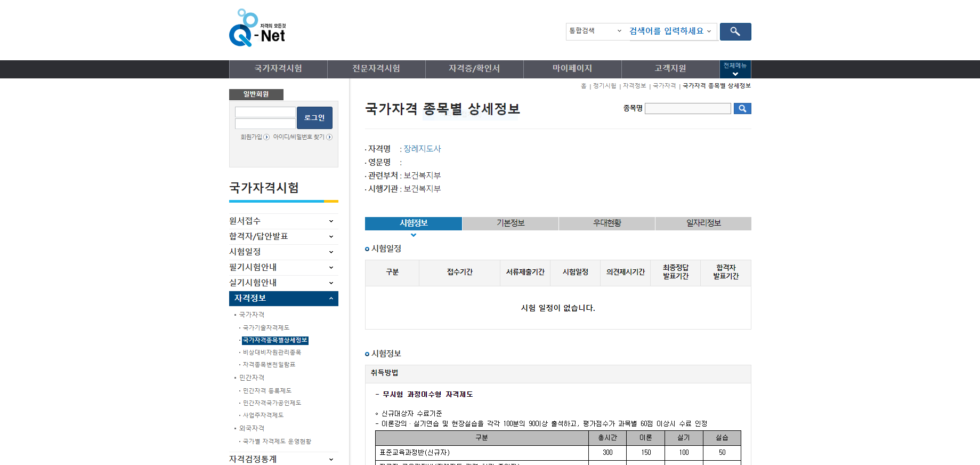Click the 정기시험 breadcrumb link

coord(604,86)
